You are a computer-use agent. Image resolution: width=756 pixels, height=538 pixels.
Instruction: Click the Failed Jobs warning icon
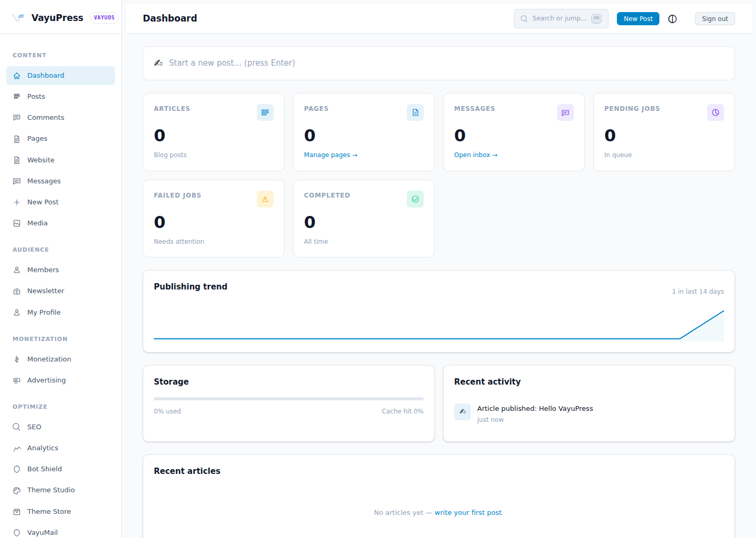click(x=265, y=199)
